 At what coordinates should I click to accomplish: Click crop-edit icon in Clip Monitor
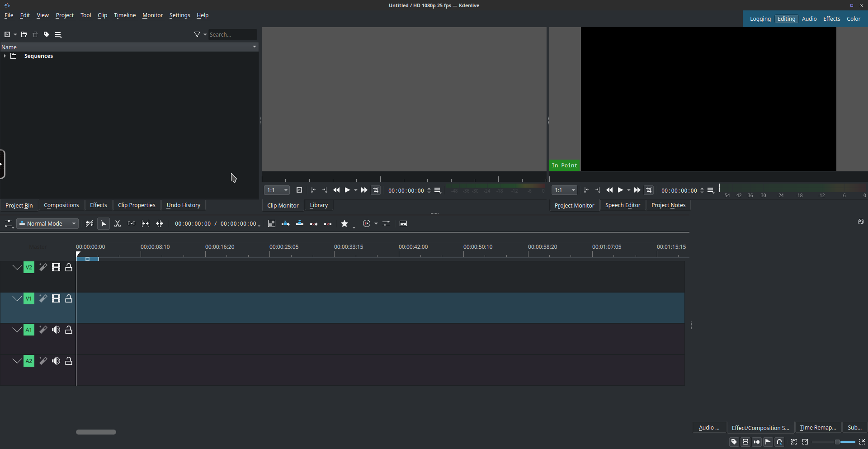(x=376, y=190)
